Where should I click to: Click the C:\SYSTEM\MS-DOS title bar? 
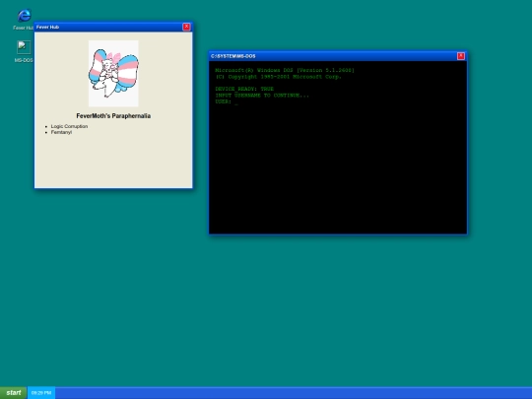click(x=338, y=56)
